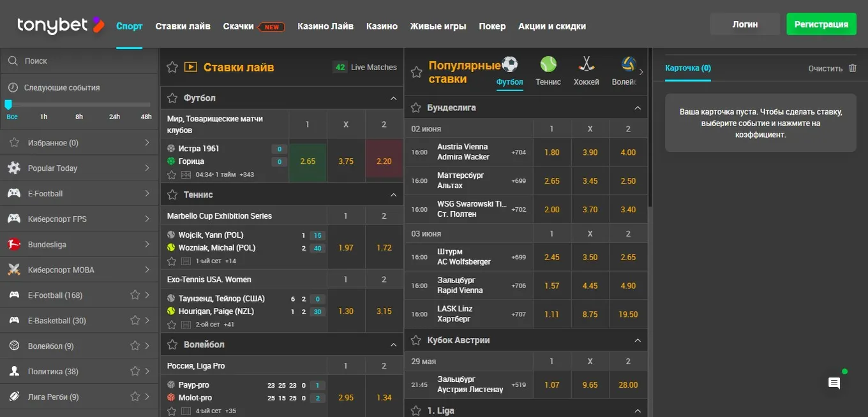Click the Регистрация button
Viewport: 868px width, 417px height.
click(x=821, y=24)
